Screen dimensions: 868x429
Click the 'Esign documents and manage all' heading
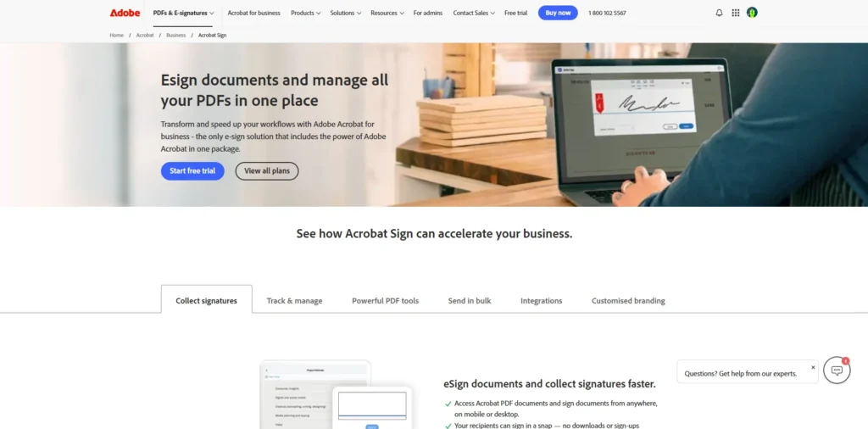pos(275,90)
